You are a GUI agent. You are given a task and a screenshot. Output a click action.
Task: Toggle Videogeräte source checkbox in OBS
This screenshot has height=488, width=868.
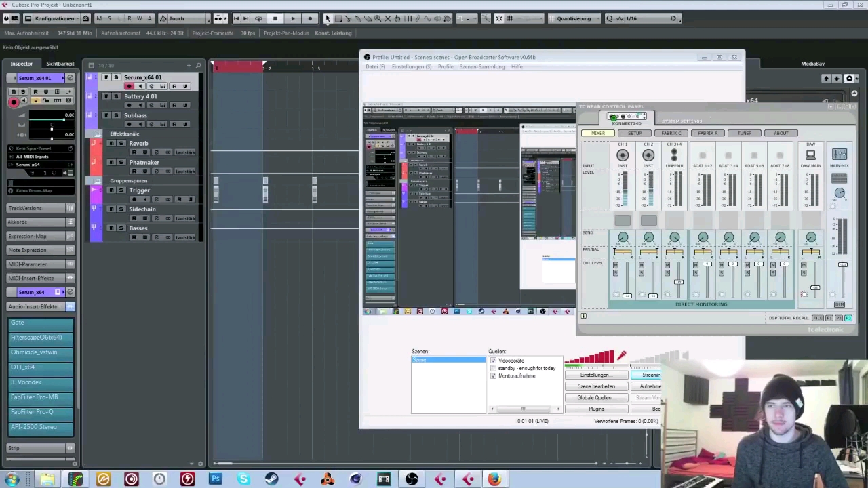(493, 361)
